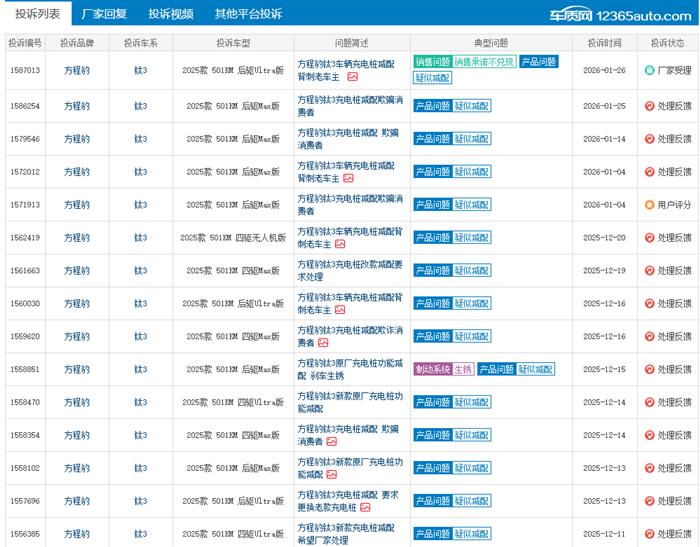
Task: Click image icon in complaint 1587013 description
Action: click(349, 78)
